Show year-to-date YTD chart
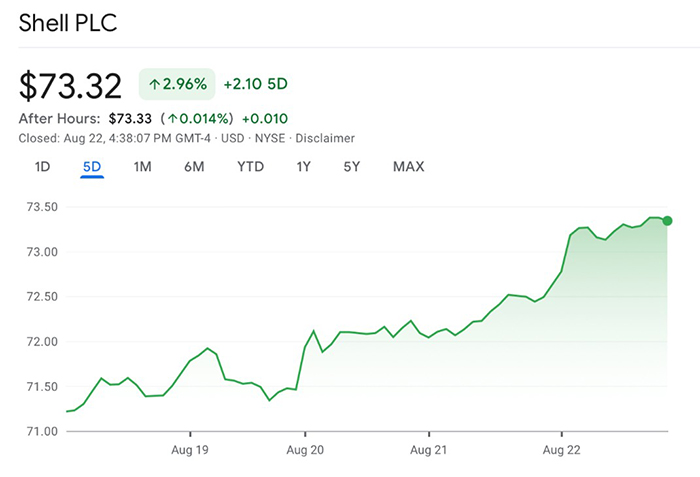 point(250,167)
